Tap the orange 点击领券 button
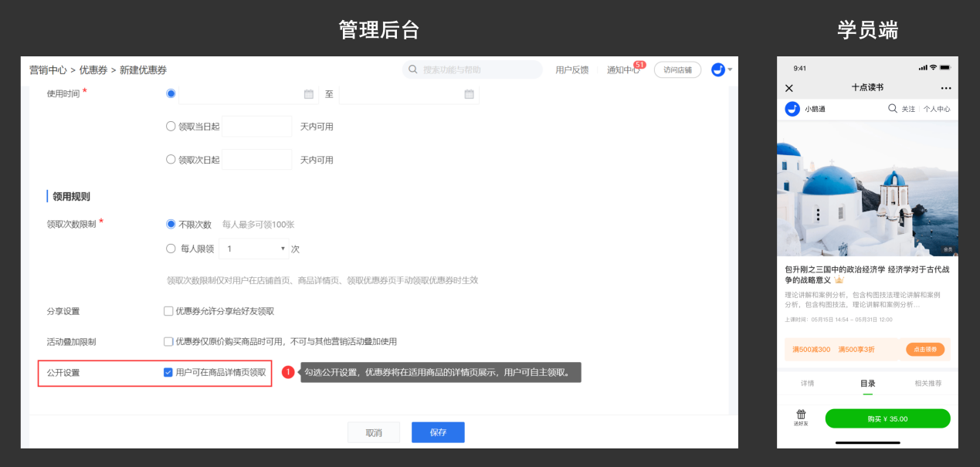Viewport: 980px width, 467px height. click(925, 350)
